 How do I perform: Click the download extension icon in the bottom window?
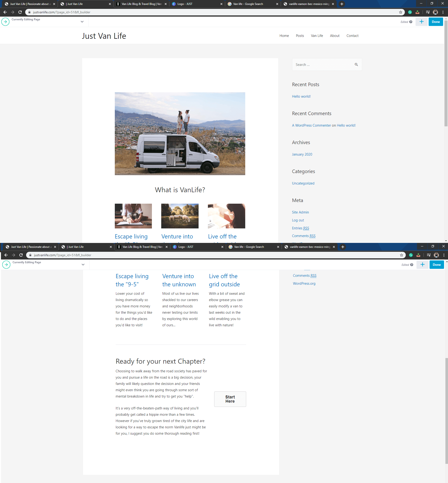[x=418, y=255]
